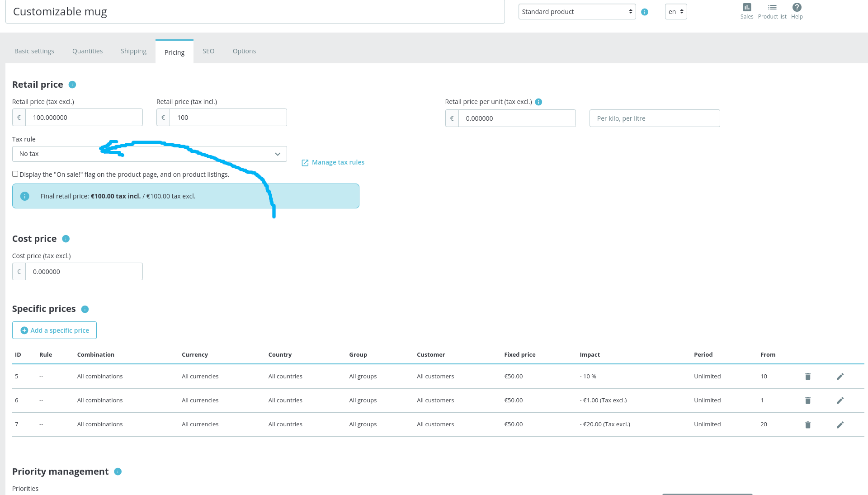Image resolution: width=868 pixels, height=495 pixels.
Task: Switch to the SEO tab
Action: coord(208,51)
